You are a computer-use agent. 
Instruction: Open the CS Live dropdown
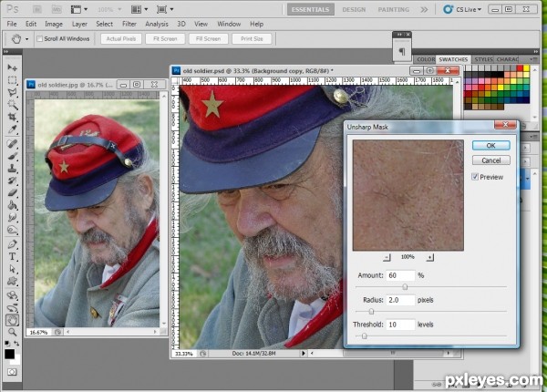coord(462,9)
